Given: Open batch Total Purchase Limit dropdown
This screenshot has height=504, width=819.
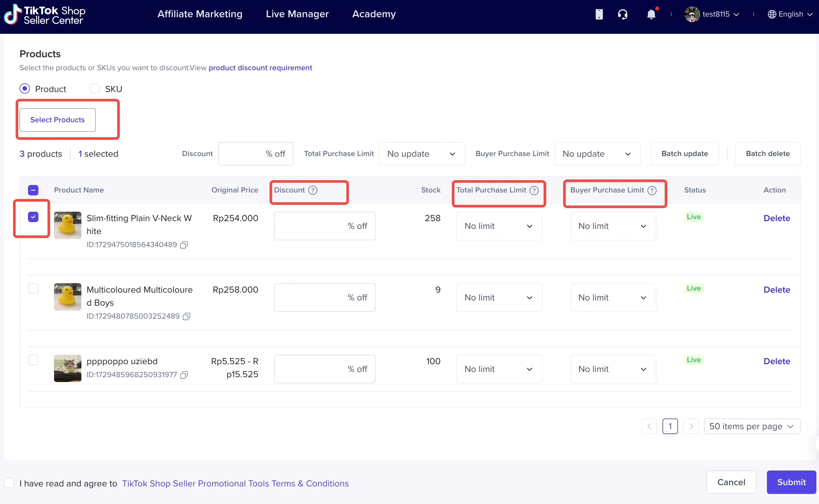Looking at the screenshot, I should coord(422,154).
